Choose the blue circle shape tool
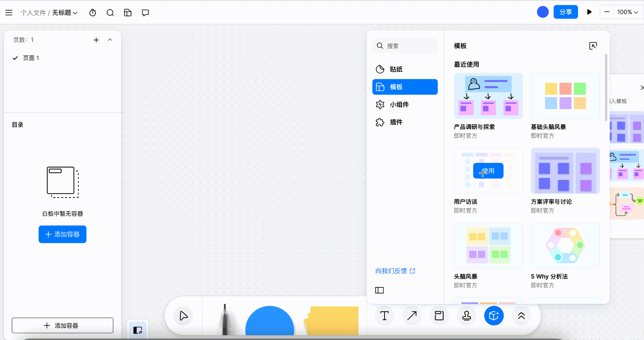Screen dimensions: 644x340 [x=270, y=320]
